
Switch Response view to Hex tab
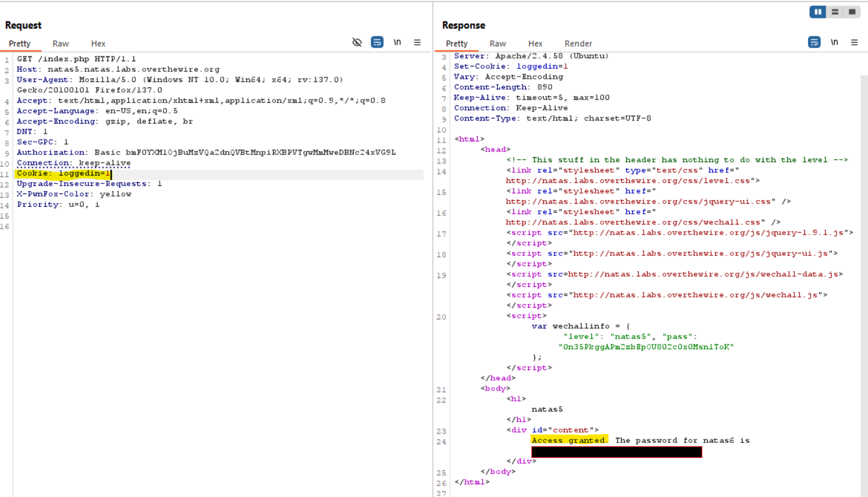coord(535,43)
